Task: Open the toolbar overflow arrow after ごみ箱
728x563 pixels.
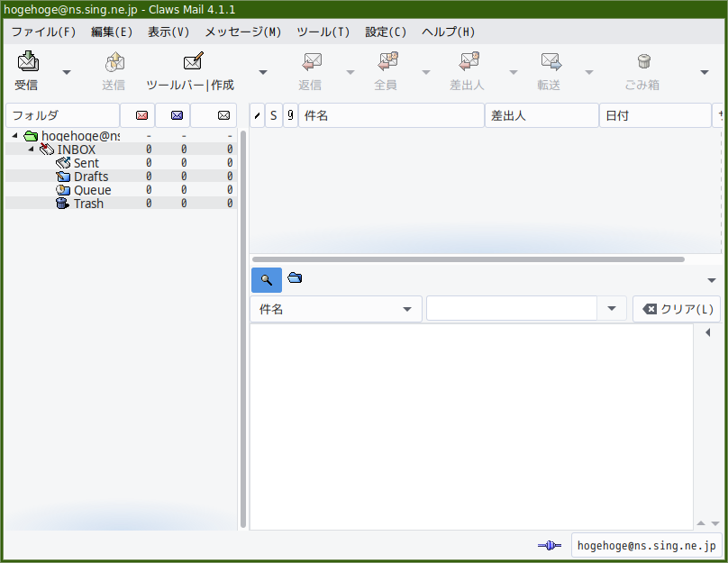Action: [705, 72]
